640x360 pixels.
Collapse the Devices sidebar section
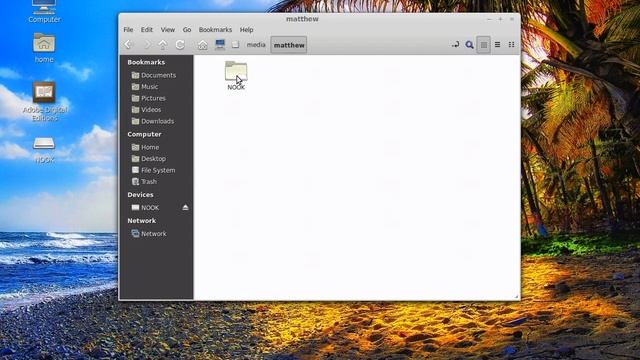pos(140,195)
